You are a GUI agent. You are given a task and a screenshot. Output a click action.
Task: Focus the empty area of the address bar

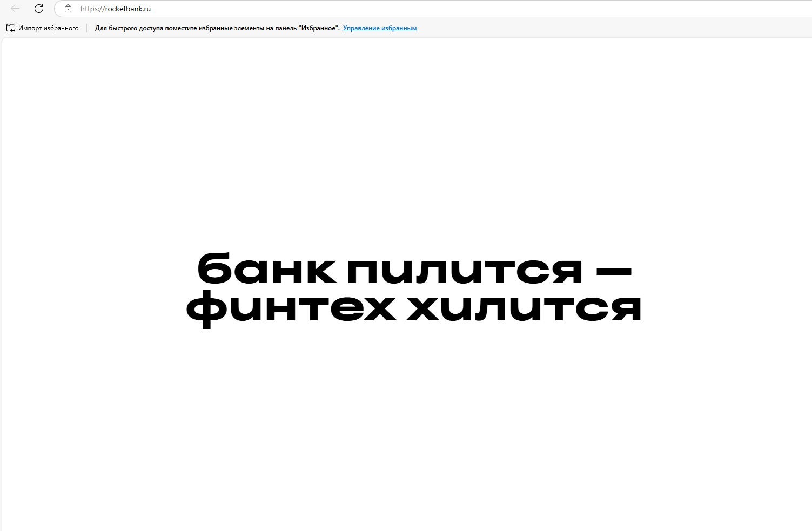[x=432, y=9]
